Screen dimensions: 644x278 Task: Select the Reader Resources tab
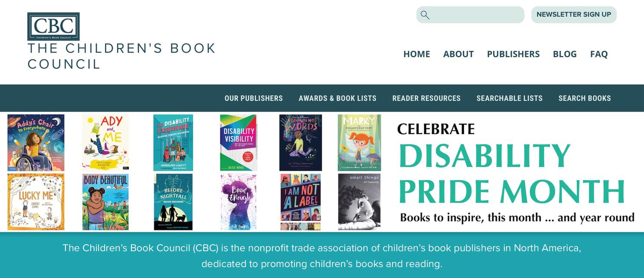coord(426,98)
